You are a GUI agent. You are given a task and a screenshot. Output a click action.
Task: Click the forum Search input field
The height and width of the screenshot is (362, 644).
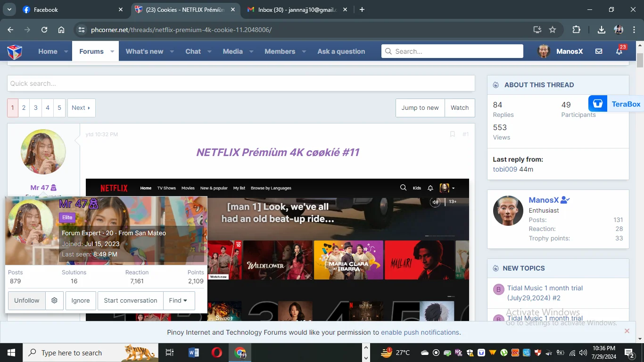(x=452, y=51)
